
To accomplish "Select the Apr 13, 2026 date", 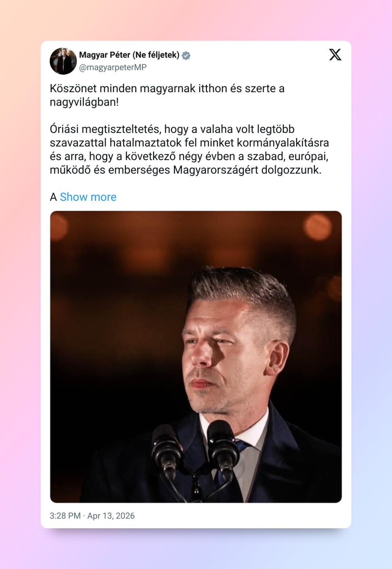I will [111, 516].
